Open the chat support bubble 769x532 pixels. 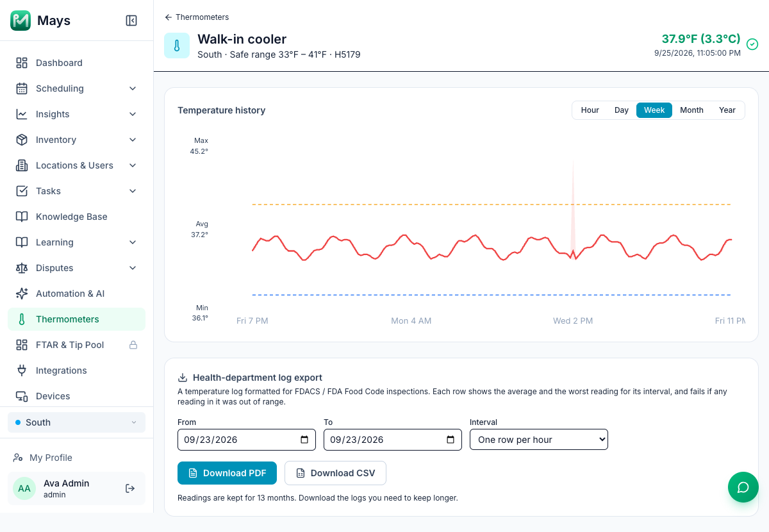[743, 487]
